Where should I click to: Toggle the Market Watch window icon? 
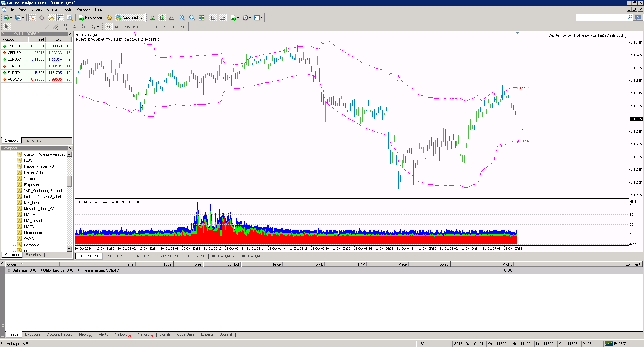pyautogui.click(x=32, y=18)
